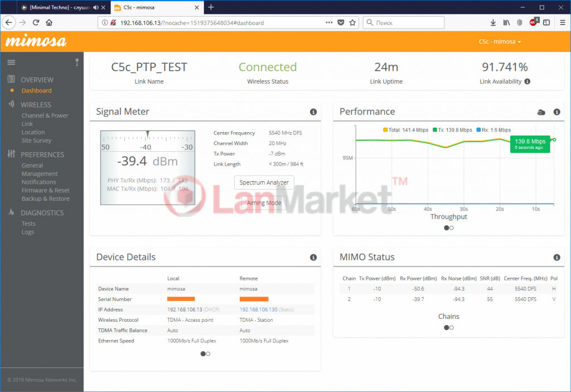
Task: Open the C5c - mimosa dropdown menu
Action: point(500,42)
